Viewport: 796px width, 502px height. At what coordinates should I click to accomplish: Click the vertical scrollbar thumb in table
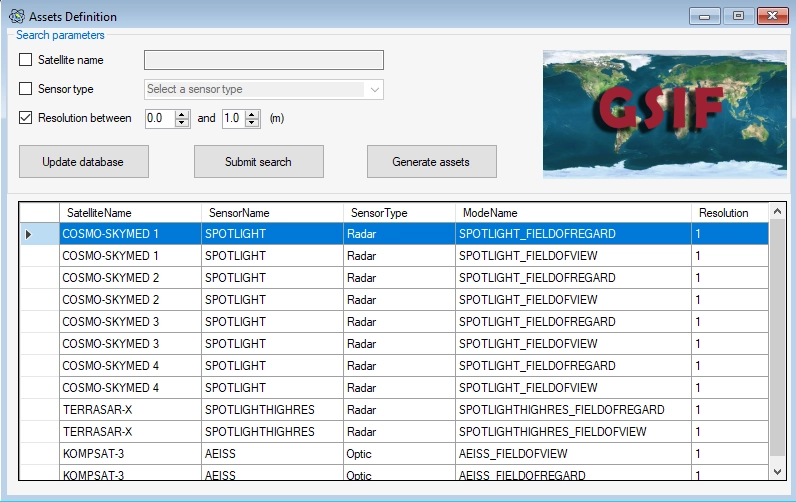coord(777,338)
